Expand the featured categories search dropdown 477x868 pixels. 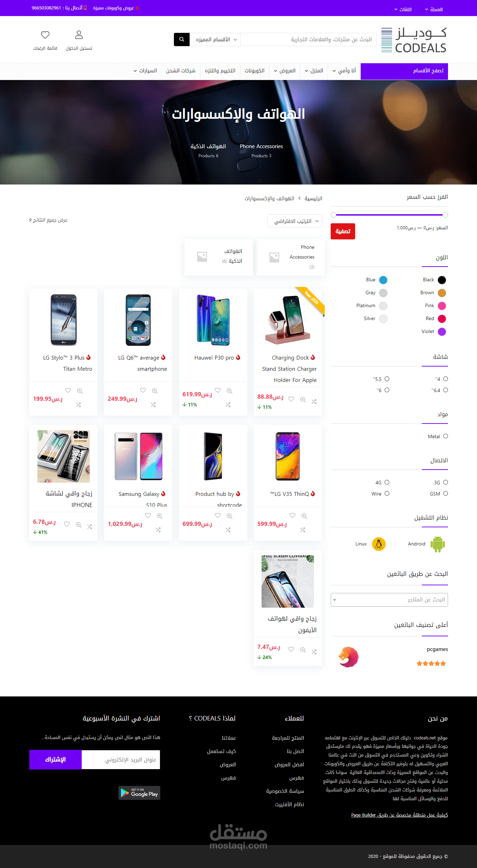[215, 39]
